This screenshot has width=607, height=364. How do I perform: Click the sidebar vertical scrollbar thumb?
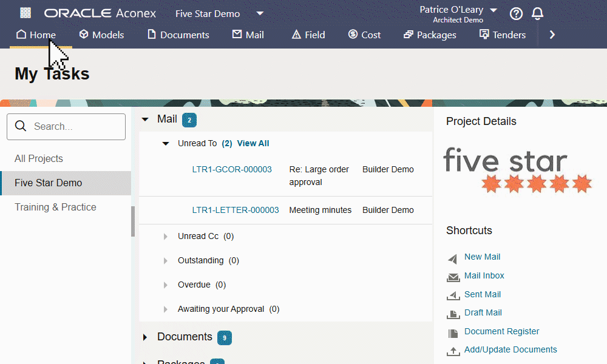(x=133, y=221)
